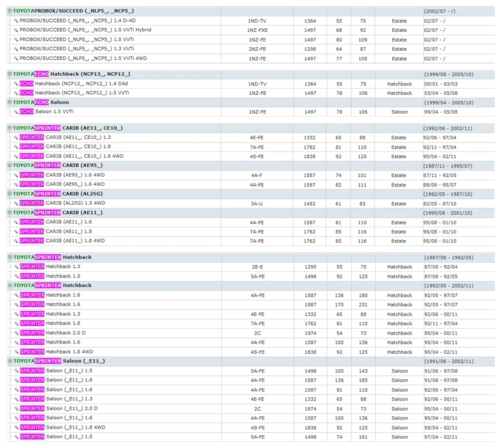
Task: Select date range (2002/07 - /) header
Action: (440, 11)
